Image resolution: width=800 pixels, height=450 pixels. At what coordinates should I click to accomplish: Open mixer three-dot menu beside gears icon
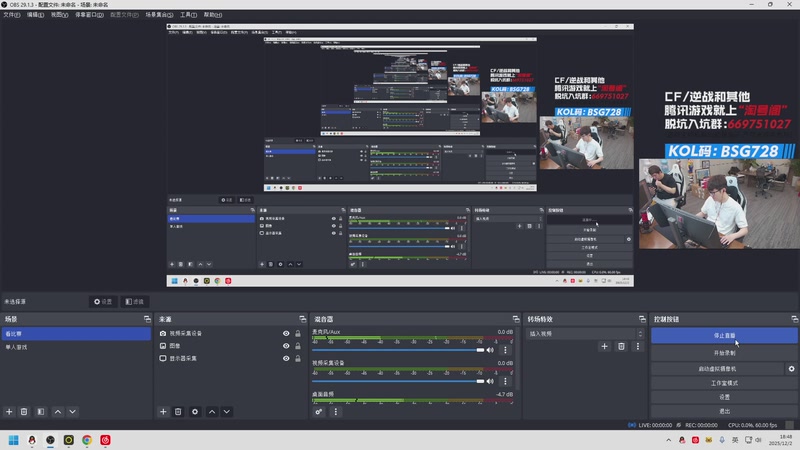tap(335, 412)
